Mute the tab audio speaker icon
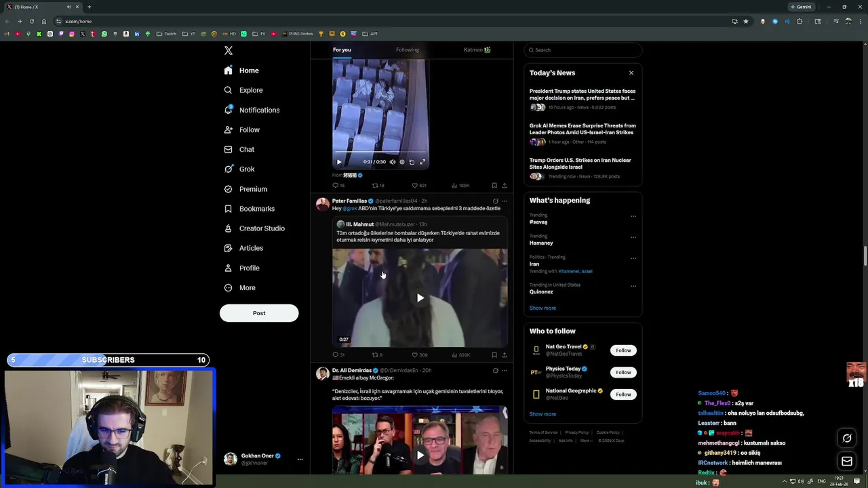The height and width of the screenshot is (488, 868). coord(68,7)
